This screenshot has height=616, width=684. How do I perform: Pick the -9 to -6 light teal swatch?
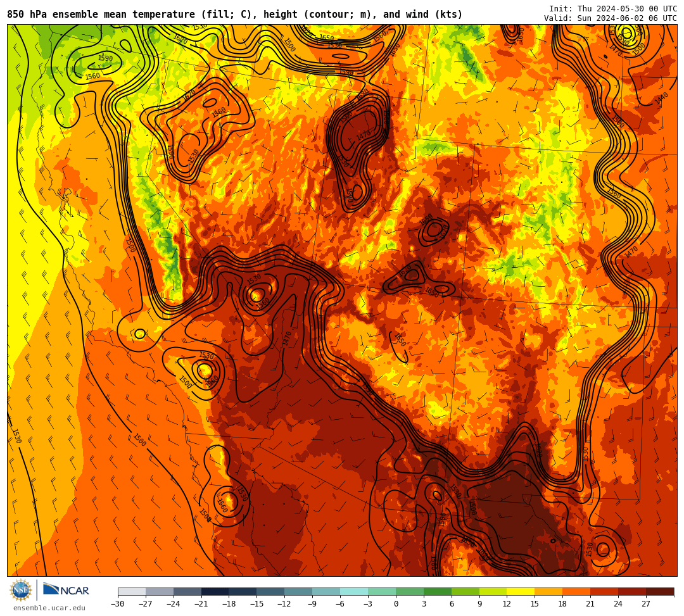click(326, 591)
